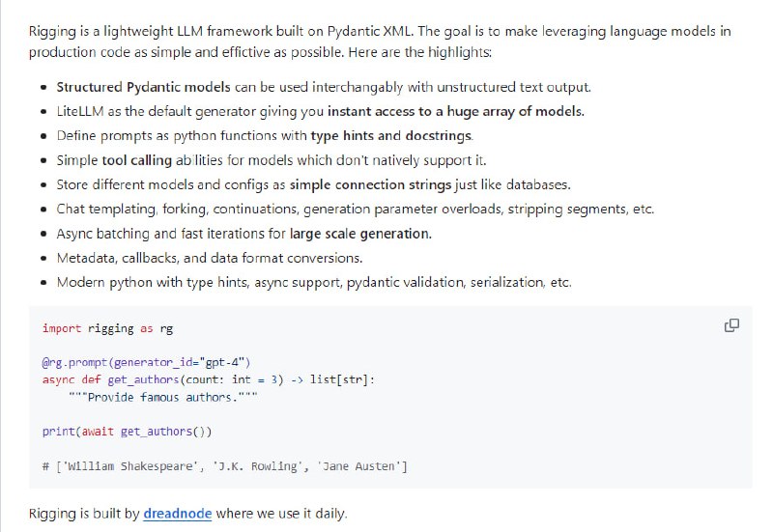
Task: Click the "import rigging as rg" code line
Action: pos(107,328)
